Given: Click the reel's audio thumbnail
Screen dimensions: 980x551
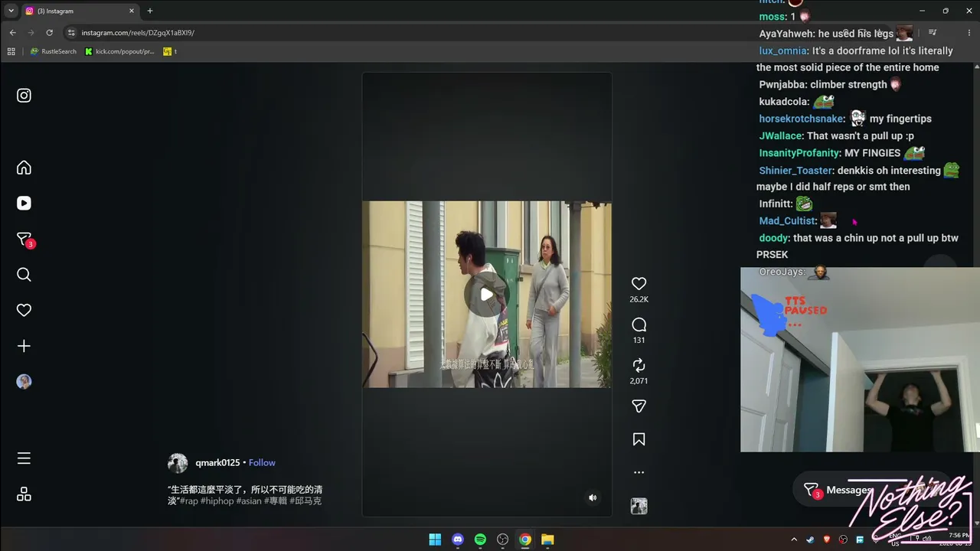Looking at the screenshot, I should click(x=639, y=506).
